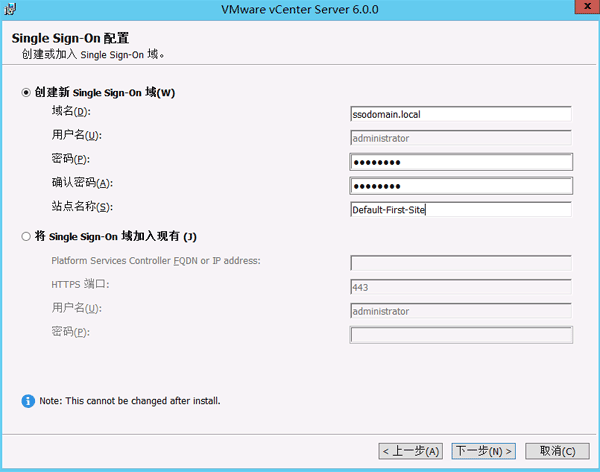This screenshot has height=472, width=600.
Task: Click the 密码 field in the join-existing-domain section
Action: click(x=460, y=335)
